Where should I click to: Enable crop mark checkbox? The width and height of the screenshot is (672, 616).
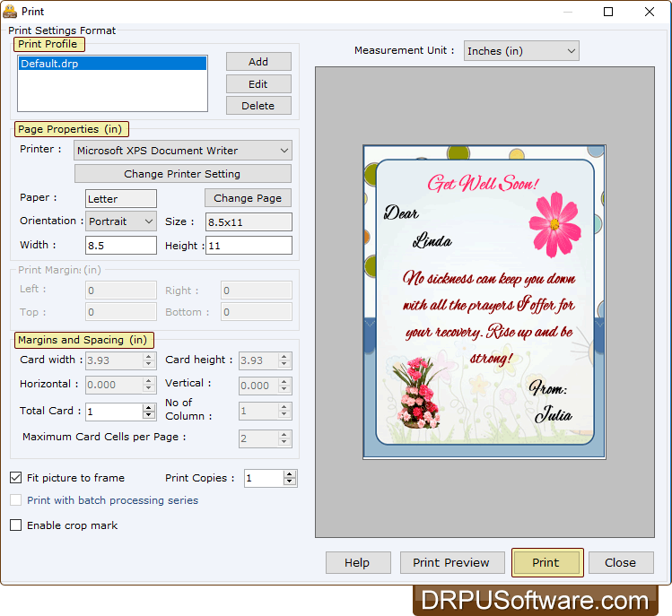point(16,525)
